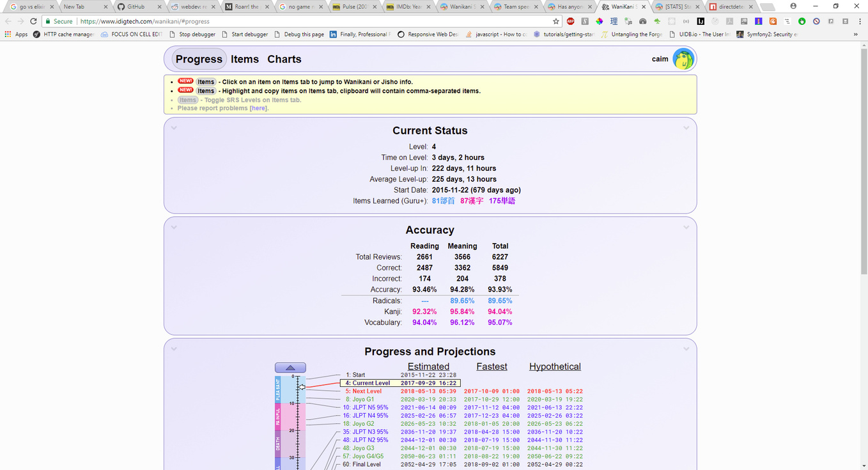Select the 60: Final Level row label

point(362,464)
